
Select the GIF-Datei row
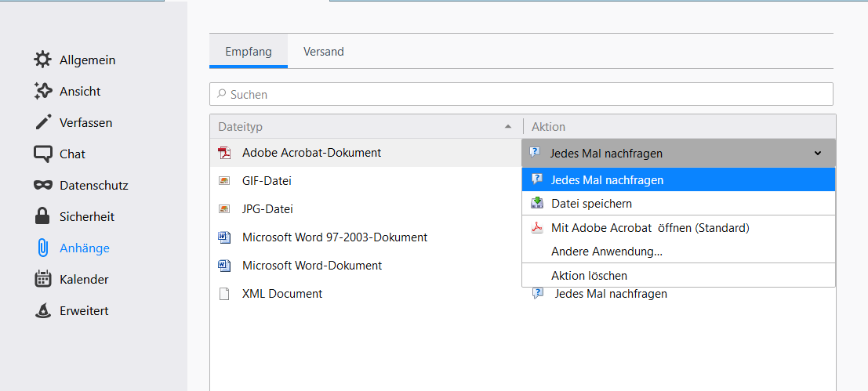pos(366,181)
